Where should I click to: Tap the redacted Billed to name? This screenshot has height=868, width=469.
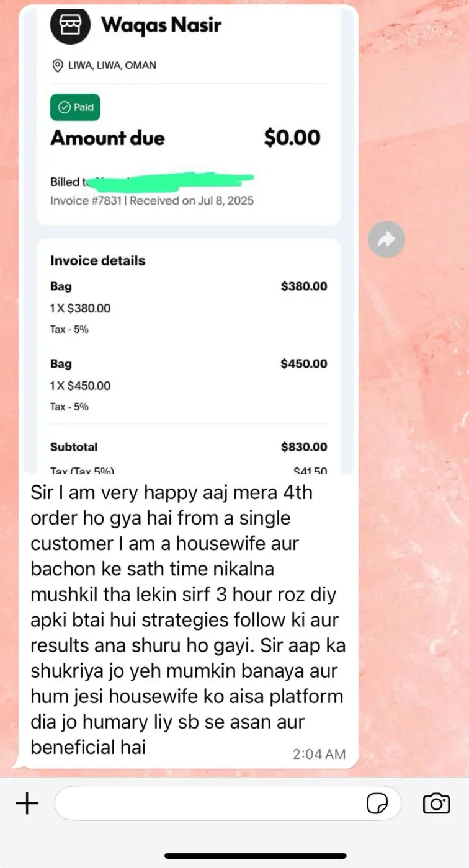point(169,182)
